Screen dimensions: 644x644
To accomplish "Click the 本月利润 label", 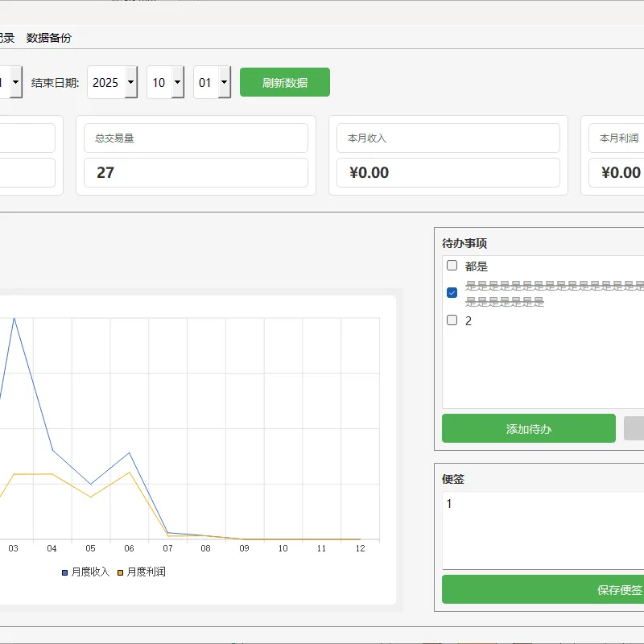I will (619, 138).
